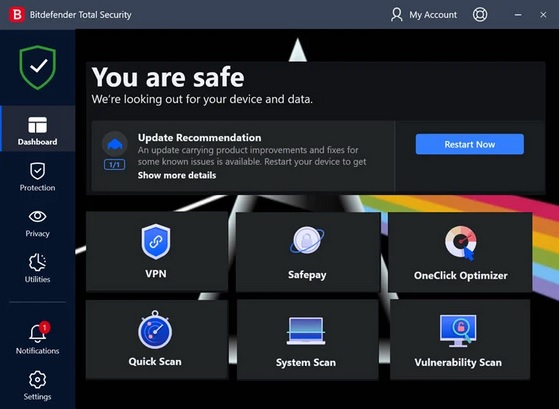
Task: Click Show more details link
Action: coord(177,175)
